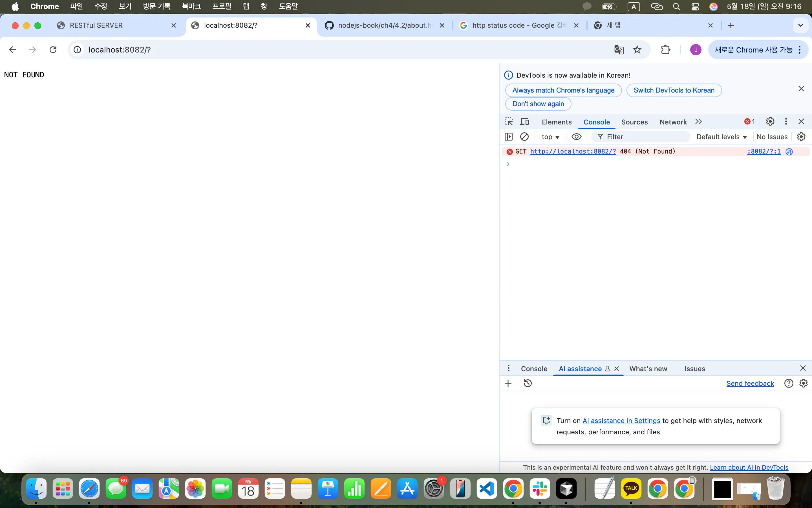This screenshot has height=508, width=812.
Task: Go forward to next page
Action: pos(32,50)
